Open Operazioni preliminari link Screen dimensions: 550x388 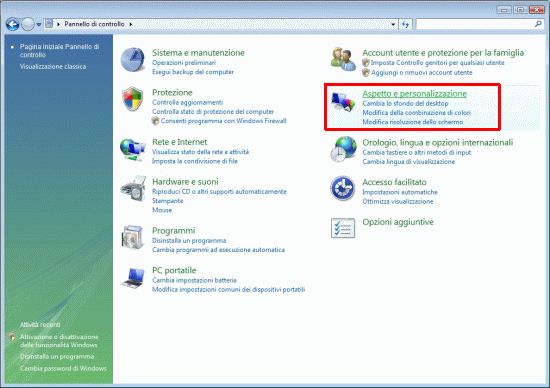pyautogui.click(x=184, y=63)
